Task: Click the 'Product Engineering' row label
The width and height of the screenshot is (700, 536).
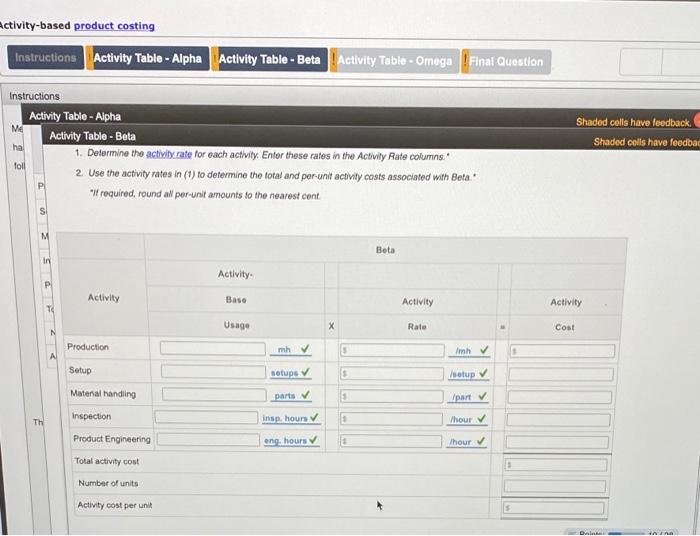Action: click(x=112, y=439)
